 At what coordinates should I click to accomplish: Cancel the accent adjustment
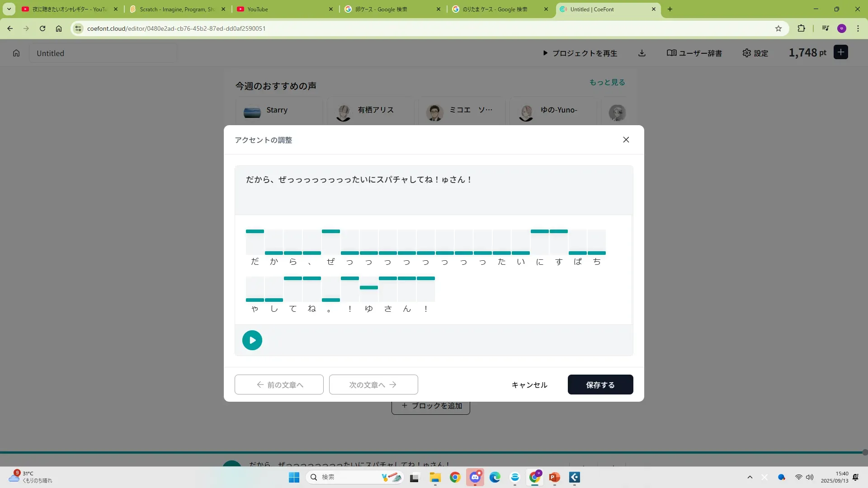(x=529, y=385)
